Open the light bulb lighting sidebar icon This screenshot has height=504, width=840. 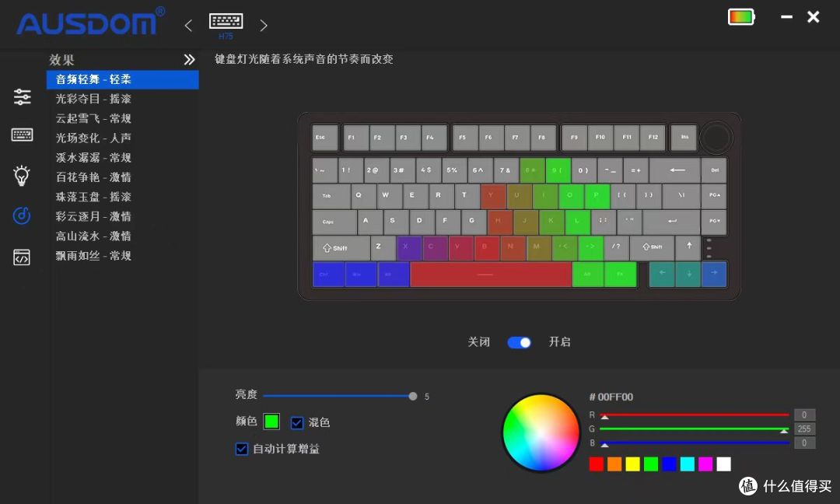click(x=22, y=175)
